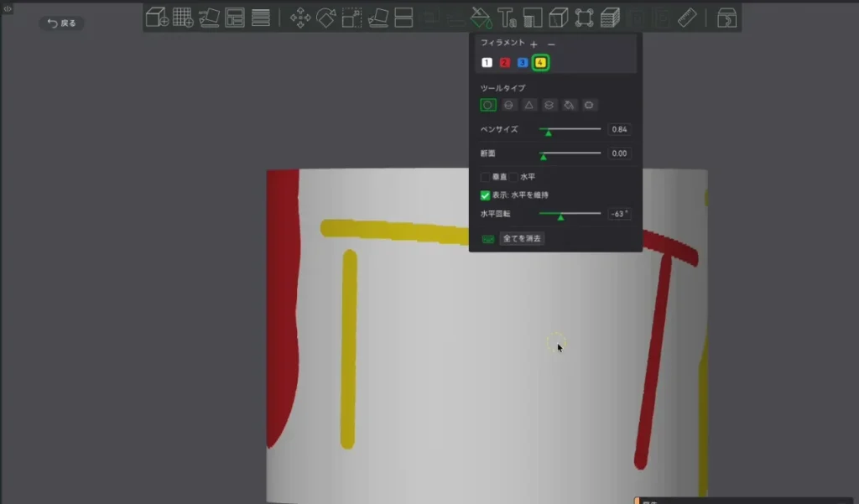Open the Measure ruler tool
Image resolution: width=859 pixels, height=504 pixels.
687,18
